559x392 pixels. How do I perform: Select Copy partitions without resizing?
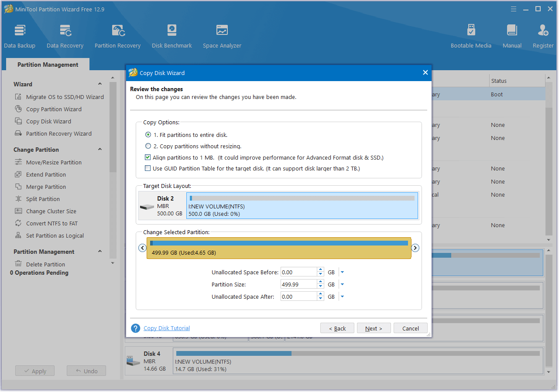click(x=148, y=146)
